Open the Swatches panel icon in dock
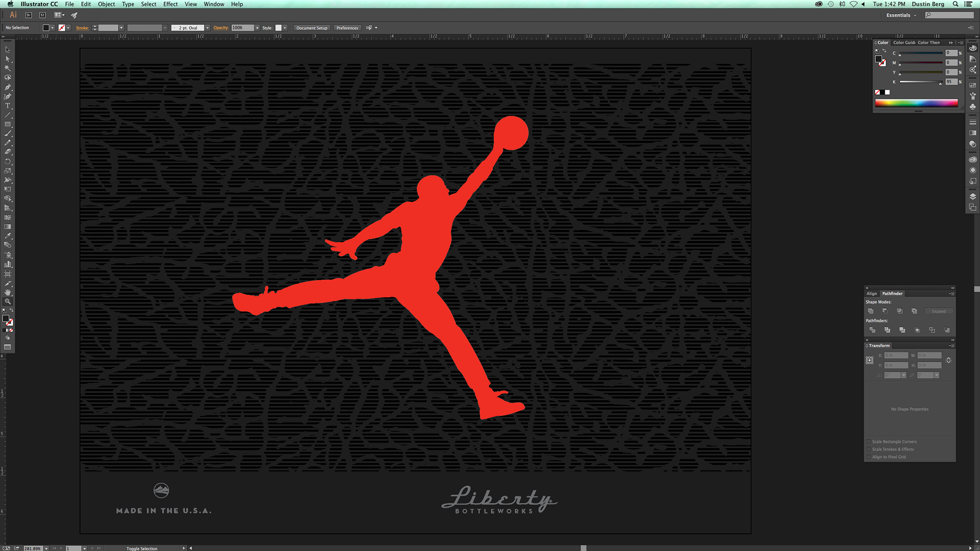The height and width of the screenshot is (551, 980). [973, 85]
